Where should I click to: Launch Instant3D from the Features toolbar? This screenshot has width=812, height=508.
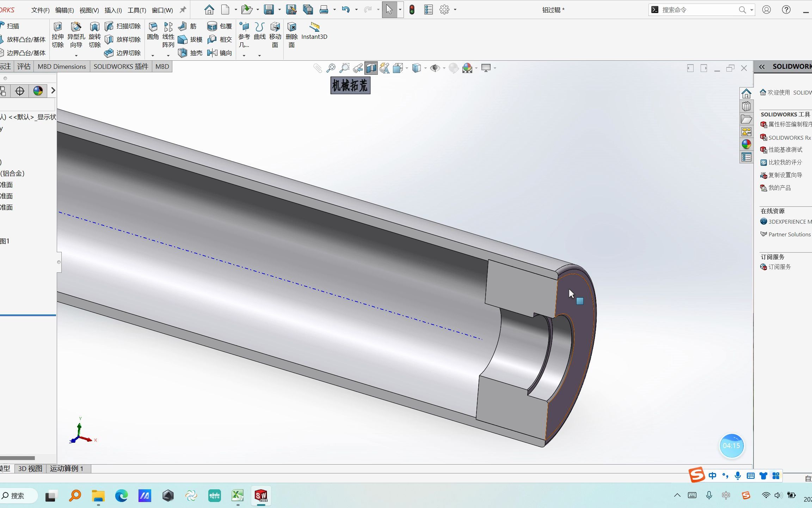point(314,32)
